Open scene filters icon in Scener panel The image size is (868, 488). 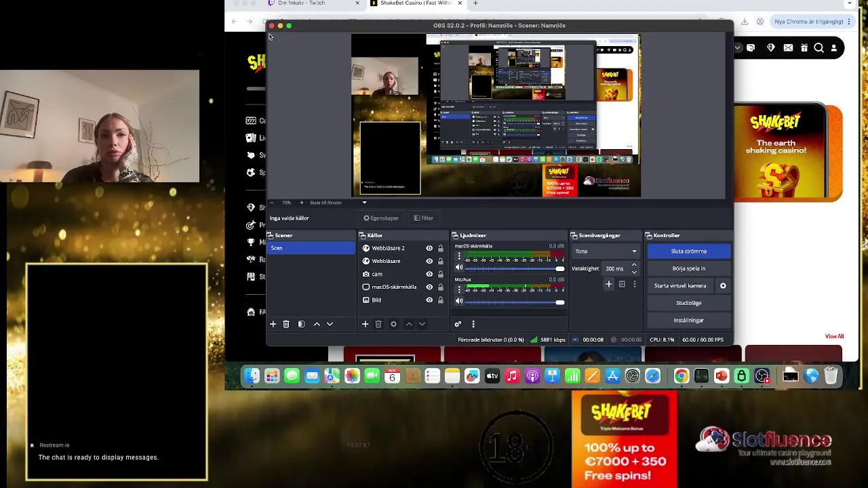[x=301, y=324]
